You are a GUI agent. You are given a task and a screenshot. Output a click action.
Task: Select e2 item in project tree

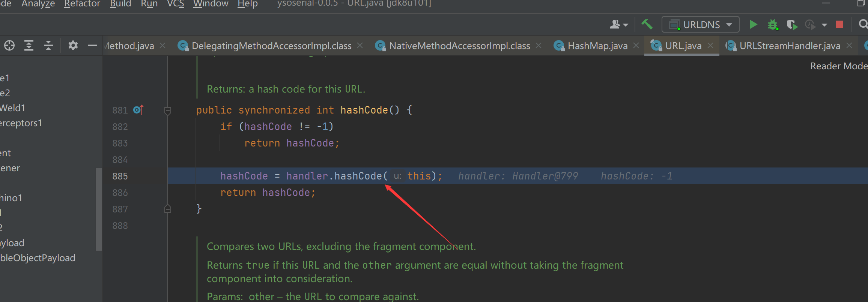pyautogui.click(x=5, y=93)
